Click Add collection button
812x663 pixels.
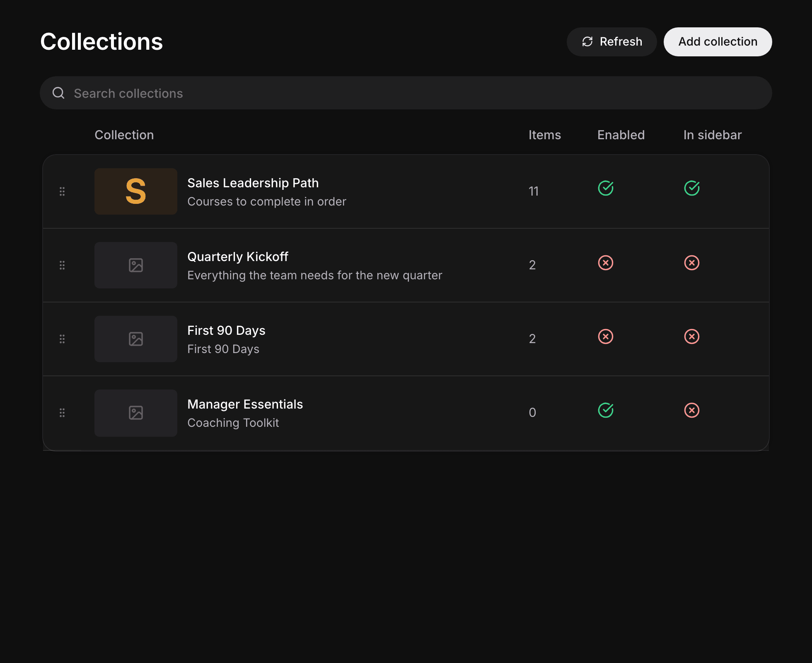point(718,42)
